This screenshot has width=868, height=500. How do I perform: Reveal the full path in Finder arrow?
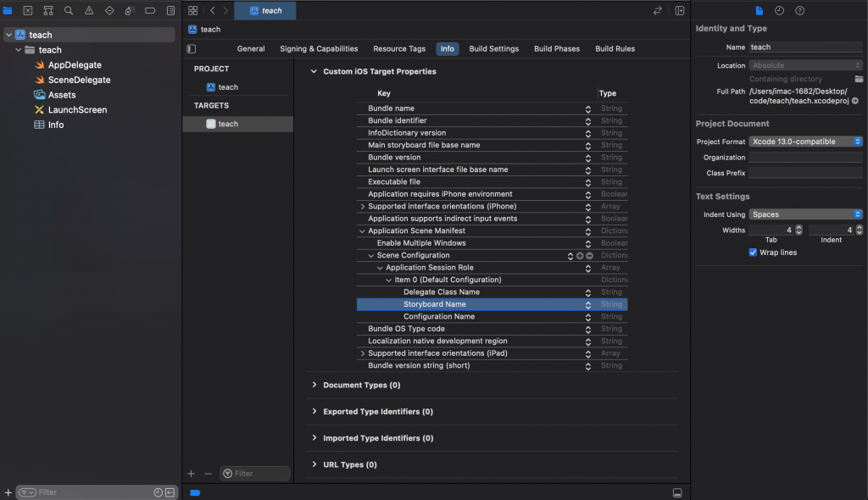coord(855,101)
